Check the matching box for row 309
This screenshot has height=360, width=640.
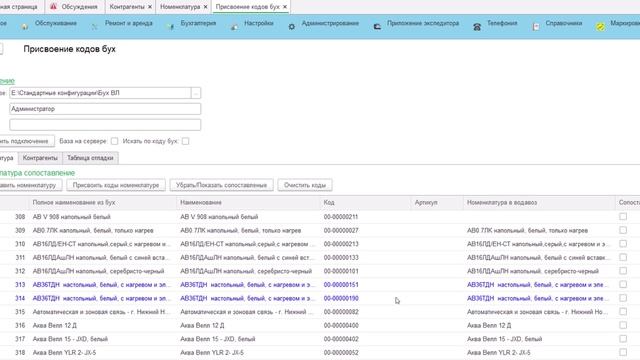click(x=623, y=230)
